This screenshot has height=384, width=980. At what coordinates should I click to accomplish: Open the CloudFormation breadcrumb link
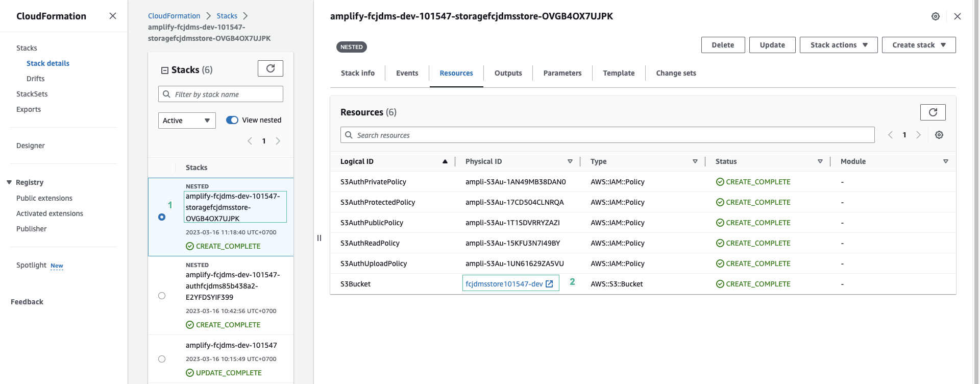point(174,16)
